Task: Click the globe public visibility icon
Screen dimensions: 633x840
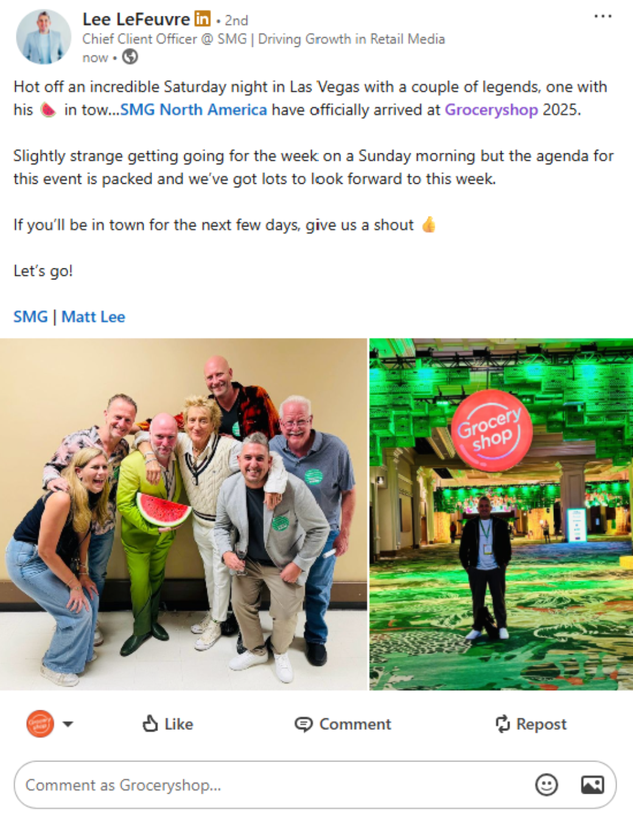Action: 130,57
